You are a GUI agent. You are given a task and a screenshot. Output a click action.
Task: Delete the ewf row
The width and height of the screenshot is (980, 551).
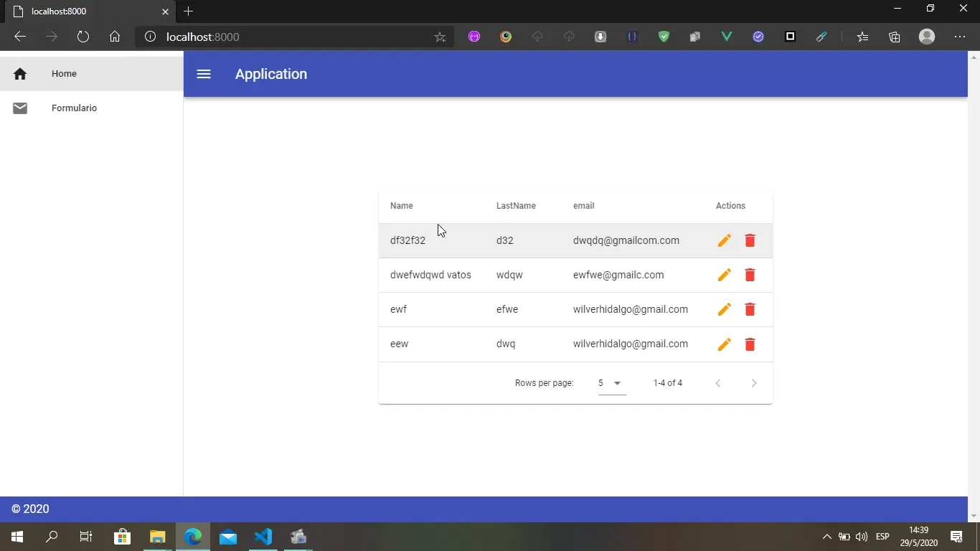tap(750, 309)
